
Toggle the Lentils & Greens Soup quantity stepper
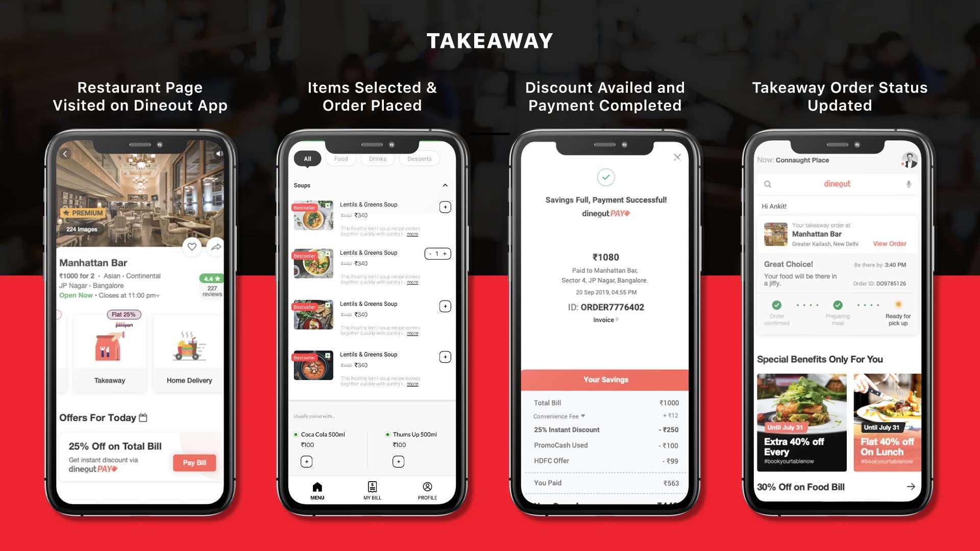437,254
